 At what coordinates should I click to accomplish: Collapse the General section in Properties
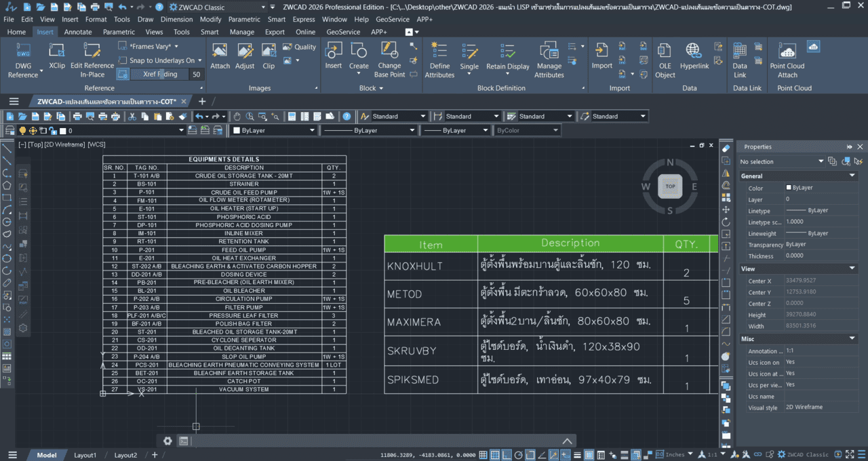(x=852, y=176)
